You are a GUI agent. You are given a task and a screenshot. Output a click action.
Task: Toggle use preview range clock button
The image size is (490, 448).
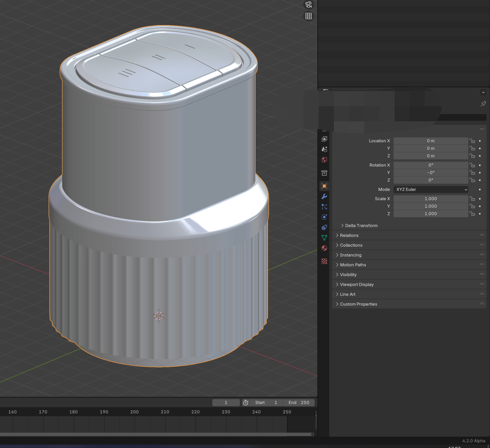pos(246,402)
